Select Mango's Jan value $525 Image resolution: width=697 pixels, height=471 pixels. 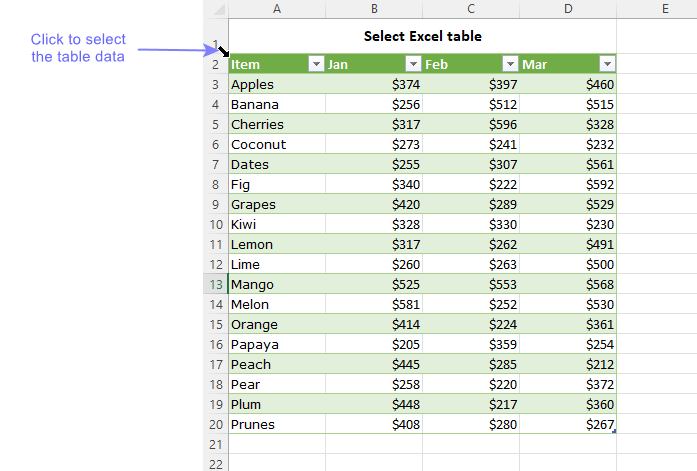(x=374, y=285)
